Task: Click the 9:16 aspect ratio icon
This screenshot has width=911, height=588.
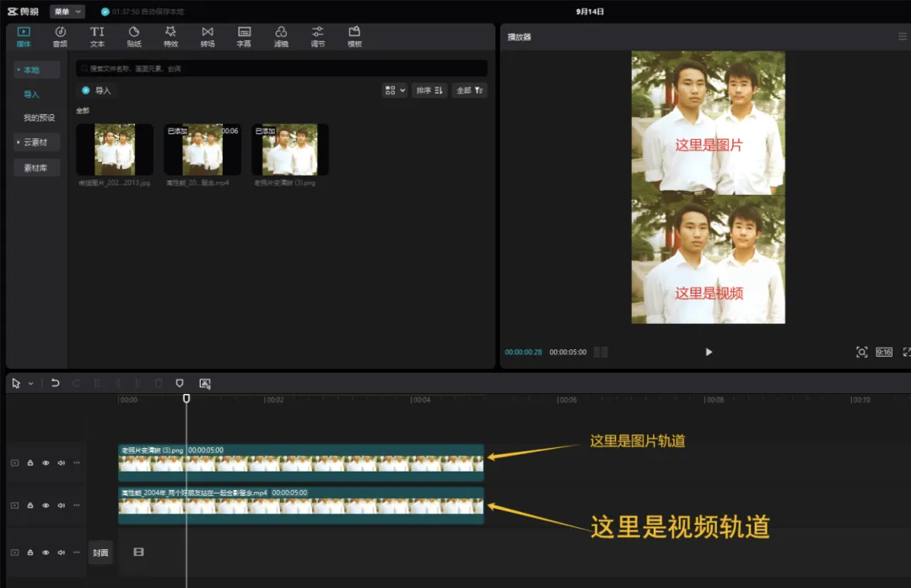Action: tap(884, 352)
